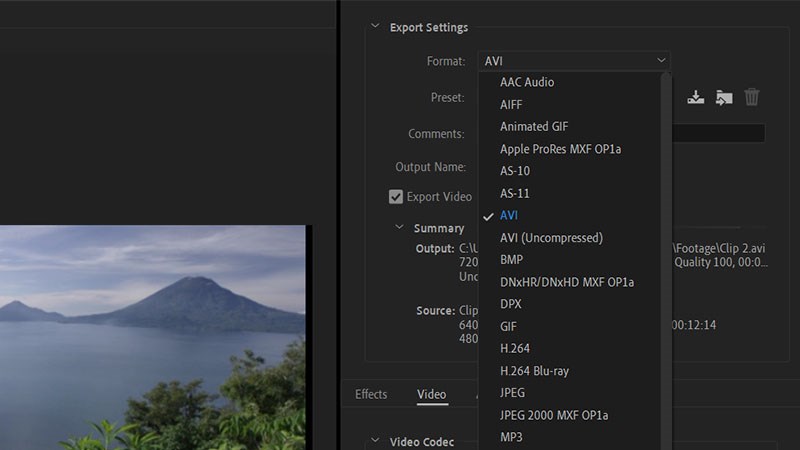Collapse the Video Codec section

(x=375, y=441)
